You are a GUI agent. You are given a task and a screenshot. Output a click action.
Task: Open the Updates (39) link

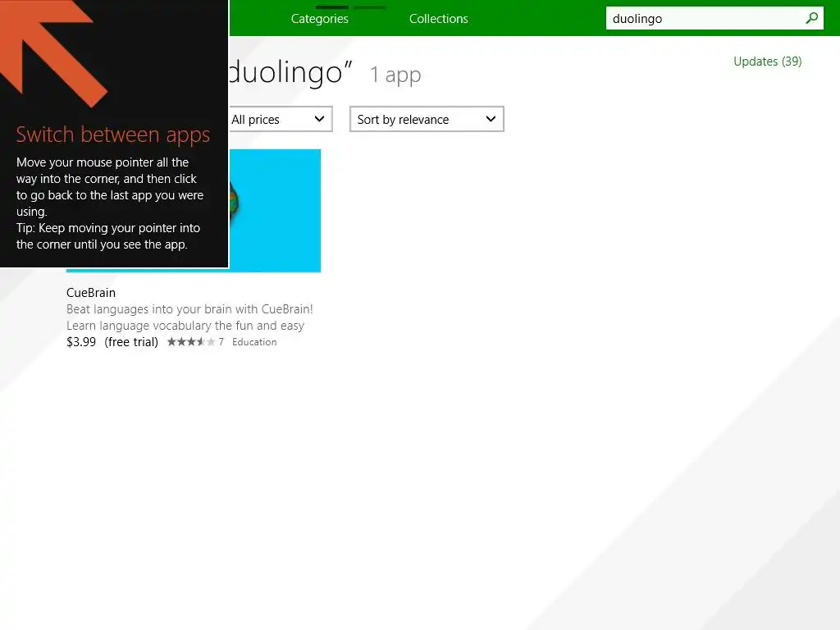[767, 61]
